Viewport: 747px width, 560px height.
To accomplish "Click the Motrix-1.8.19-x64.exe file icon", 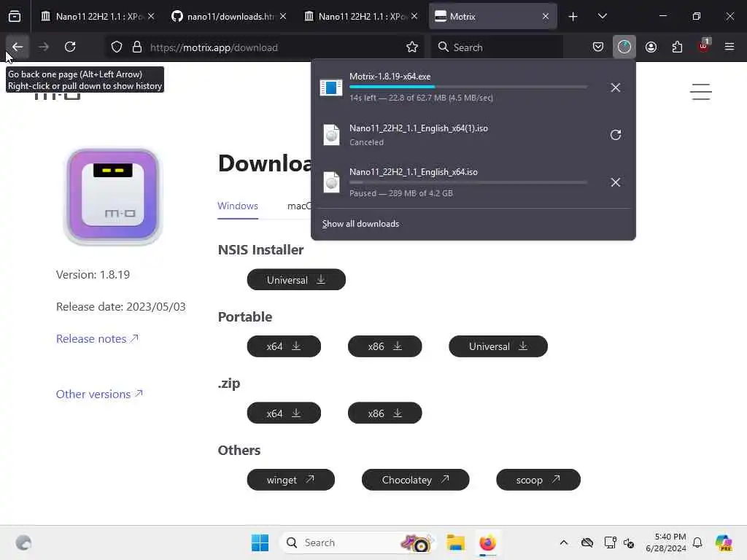I will pos(331,87).
